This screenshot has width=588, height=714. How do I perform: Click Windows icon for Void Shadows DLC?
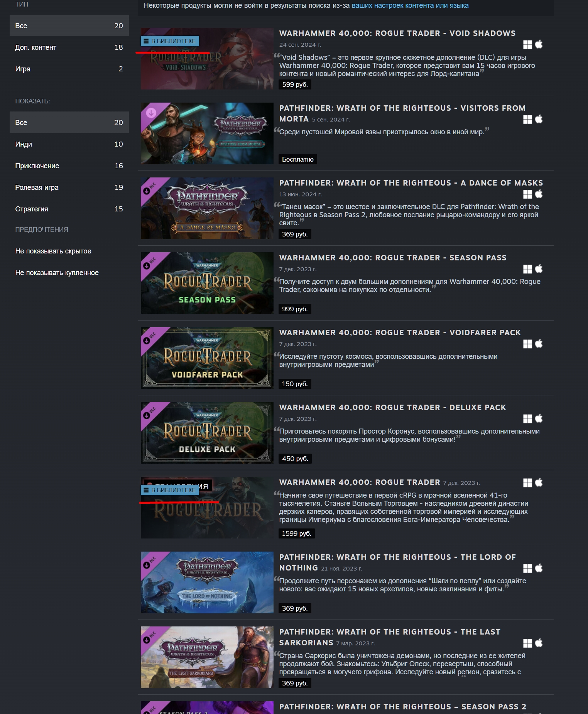point(527,45)
